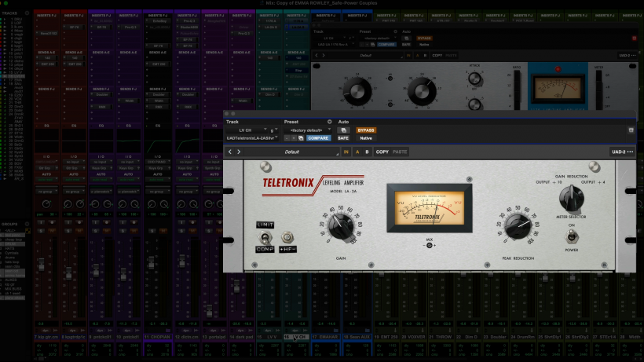Open the Default preset dropdown in the 1176 window
This screenshot has width=644, height=362.
(x=365, y=56)
